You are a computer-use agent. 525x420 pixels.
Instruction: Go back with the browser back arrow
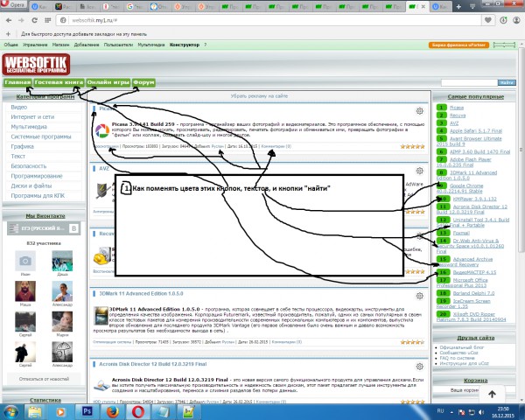pos(9,20)
